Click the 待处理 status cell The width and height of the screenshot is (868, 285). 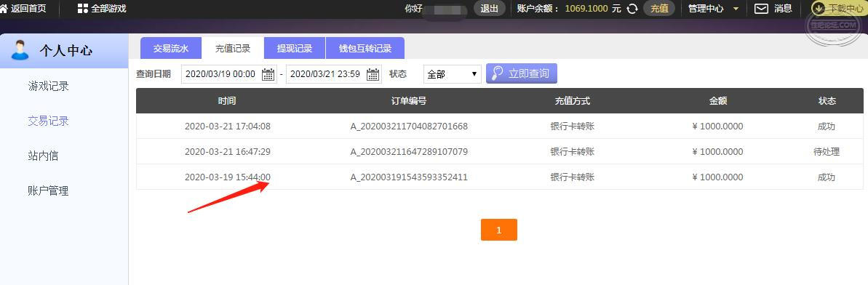pos(827,152)
